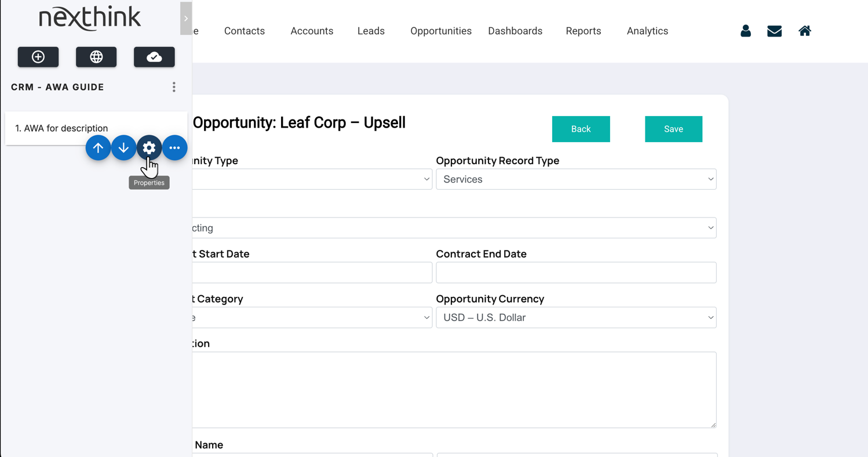Open the Opportunity Type dropdown
This screenshot has width=868, height=457.
[313, 179]
